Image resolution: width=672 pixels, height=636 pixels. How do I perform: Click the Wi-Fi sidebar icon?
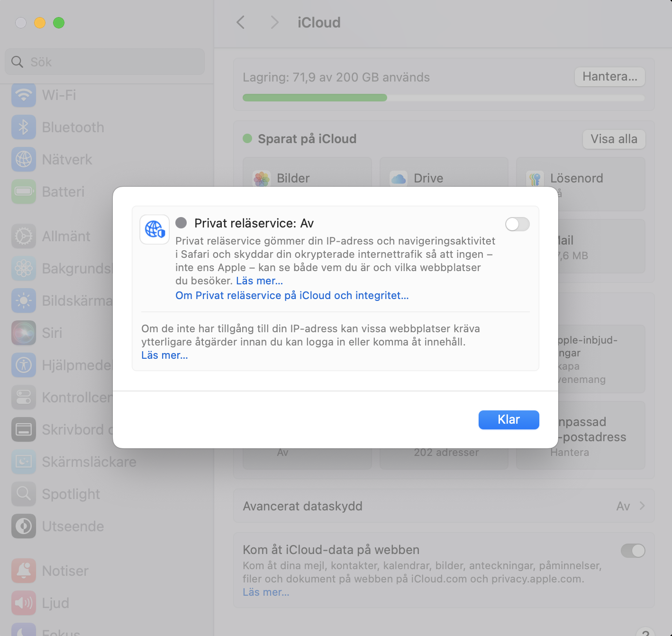pos(24,95)
